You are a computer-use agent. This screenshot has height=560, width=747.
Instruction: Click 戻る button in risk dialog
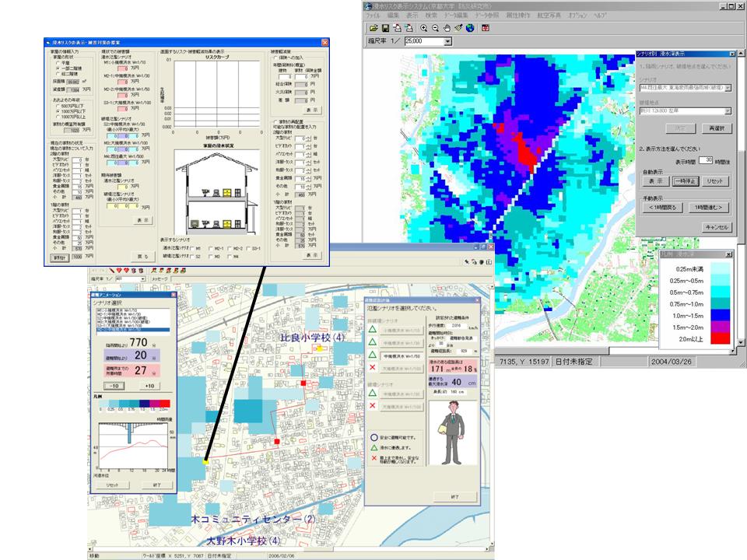(x=143, y=256)
